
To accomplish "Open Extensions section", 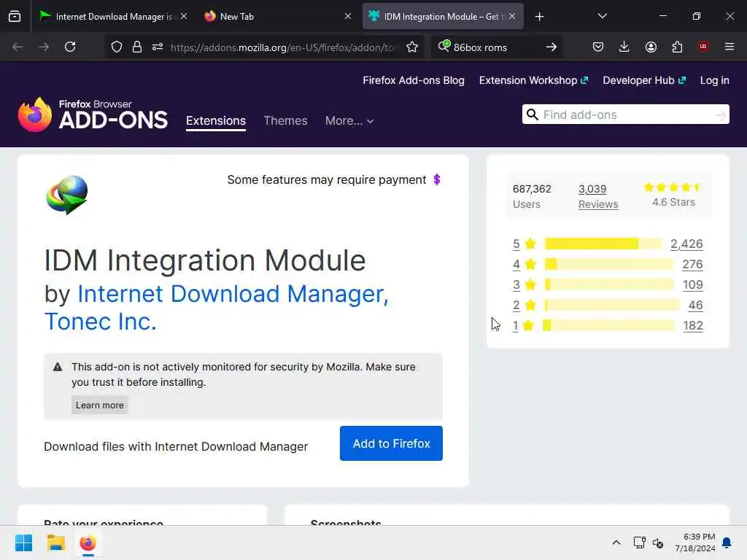I will point(216,121).
